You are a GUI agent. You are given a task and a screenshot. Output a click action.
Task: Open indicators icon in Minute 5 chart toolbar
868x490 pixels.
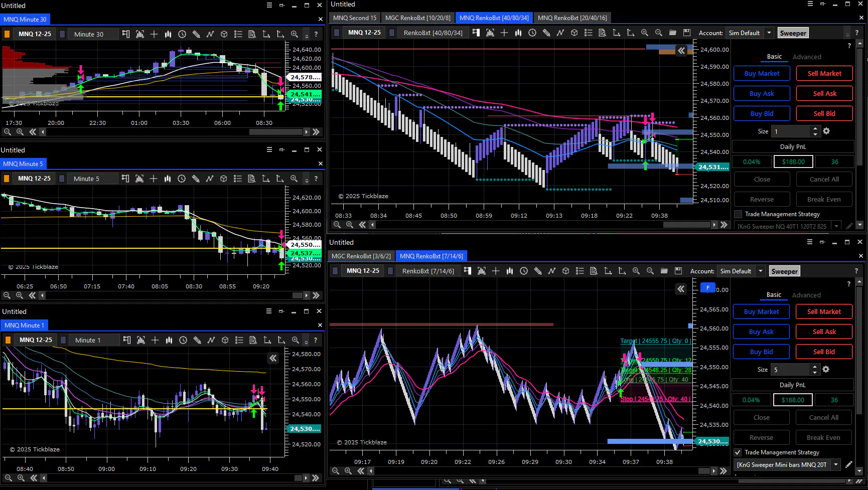coord(210,179)
